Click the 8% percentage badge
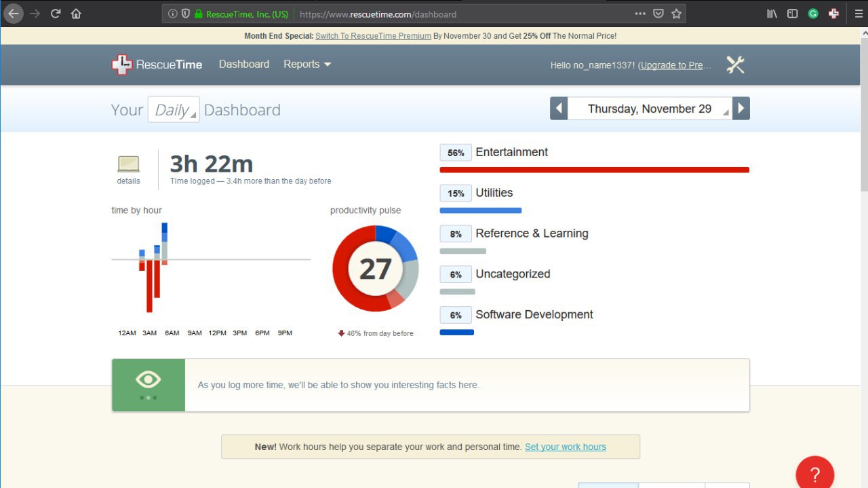The width and height of the screenshot is (868, 488). 456,234
